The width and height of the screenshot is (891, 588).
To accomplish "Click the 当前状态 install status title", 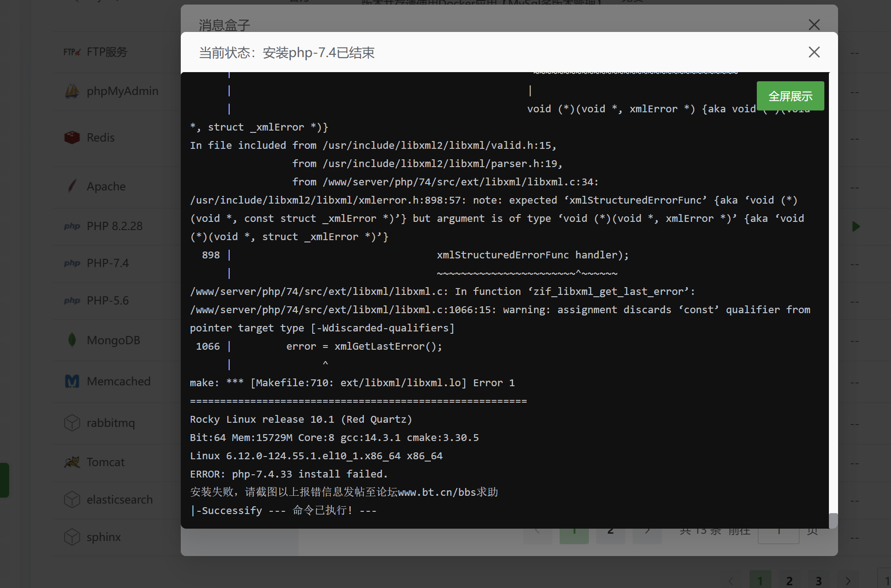I will pos(287,52).
